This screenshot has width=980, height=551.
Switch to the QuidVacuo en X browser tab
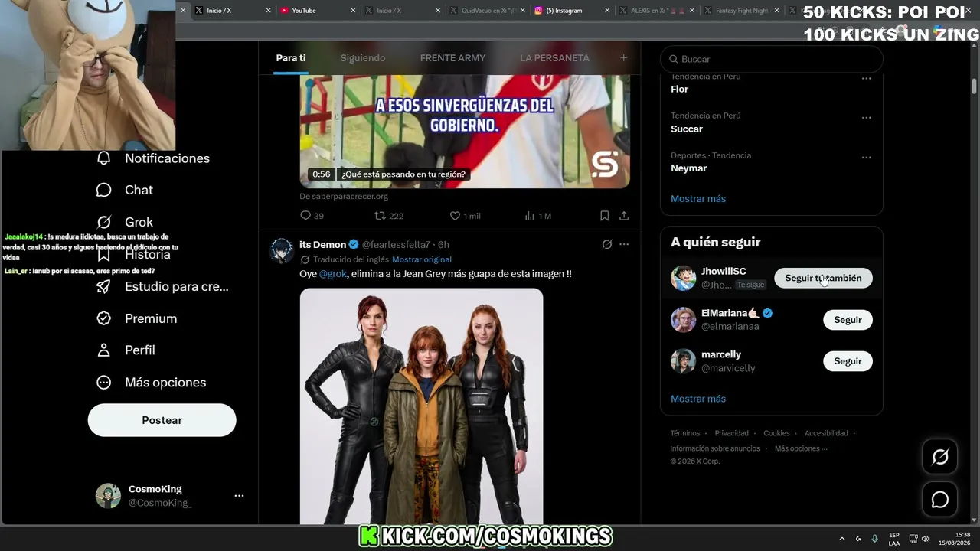click(487, 11)
